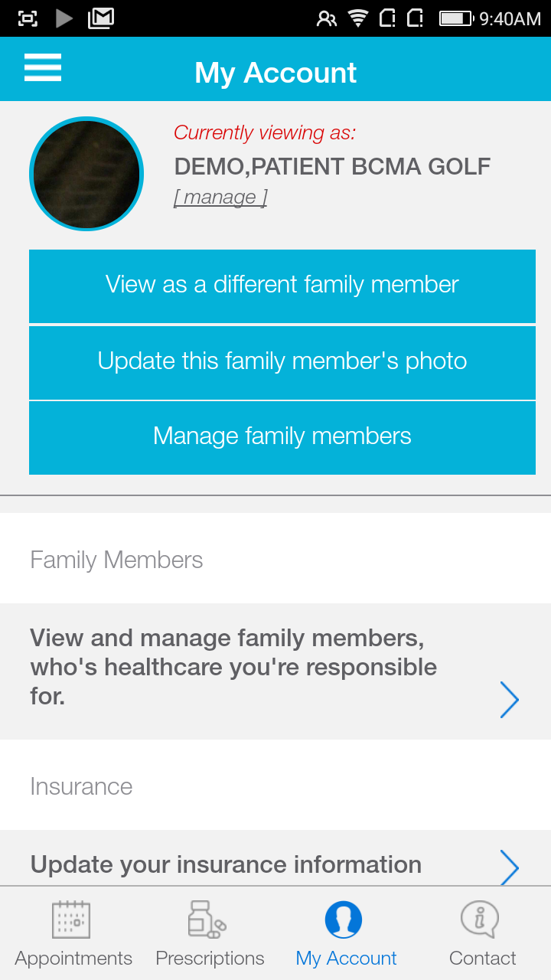Open the [manage] link
Viewport: 551px width, 980px height.
coord(220,198)
